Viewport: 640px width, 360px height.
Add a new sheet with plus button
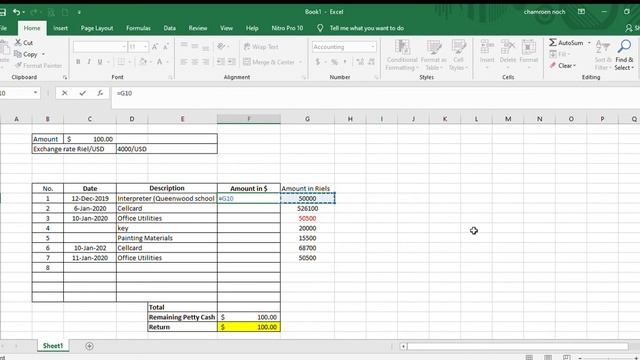coord(89,346)
